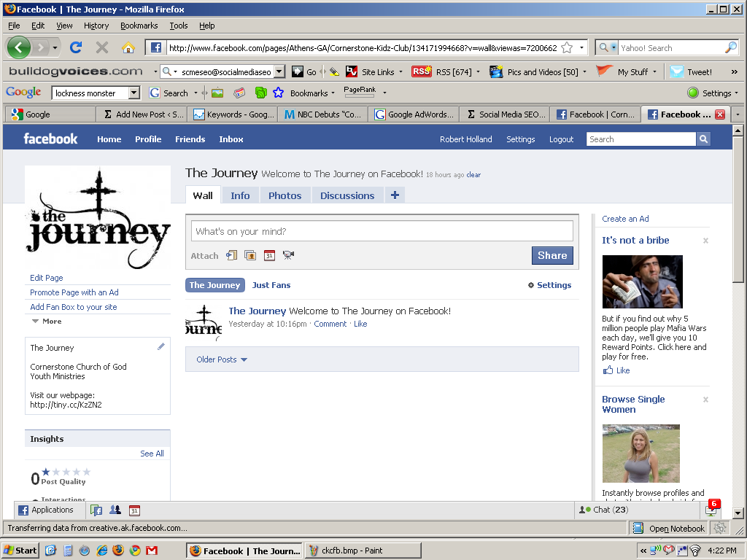
Task: Click the RSS feed toolbar icon
Action: point(421,71)
